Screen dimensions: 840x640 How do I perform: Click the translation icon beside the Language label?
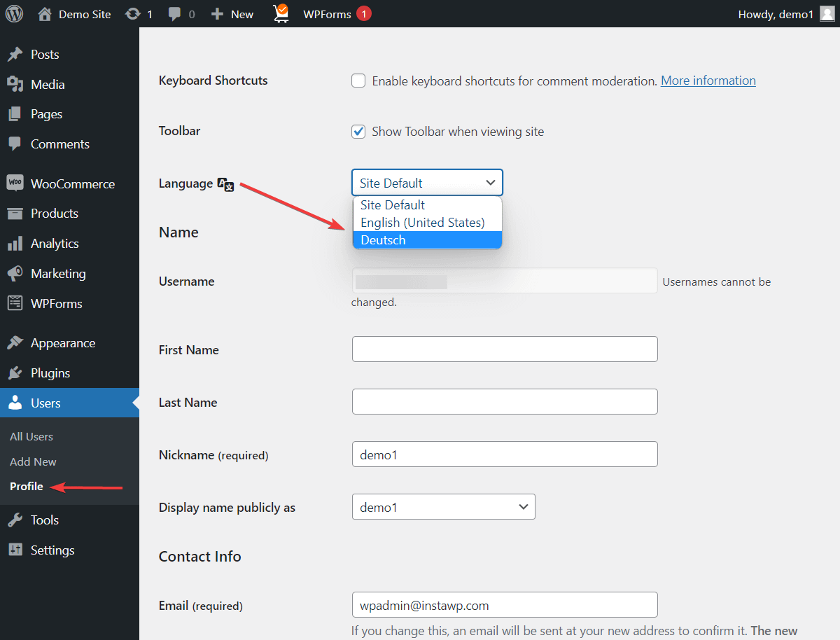click(x=225, y=183)
